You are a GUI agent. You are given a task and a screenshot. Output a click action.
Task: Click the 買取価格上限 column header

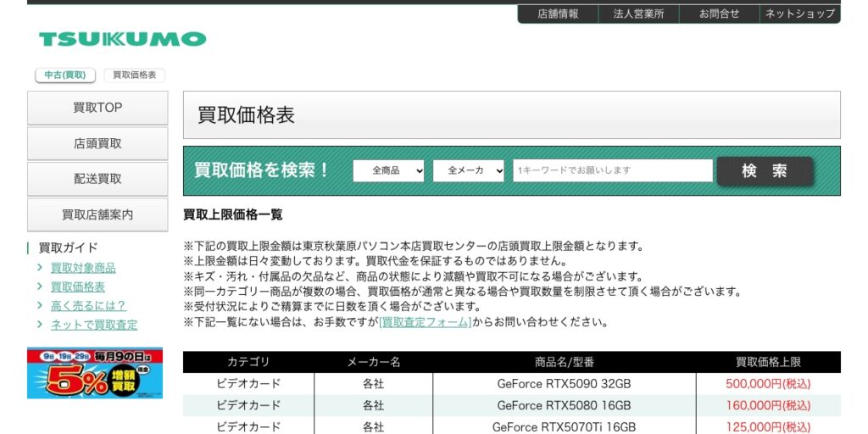tap(768, 362)
